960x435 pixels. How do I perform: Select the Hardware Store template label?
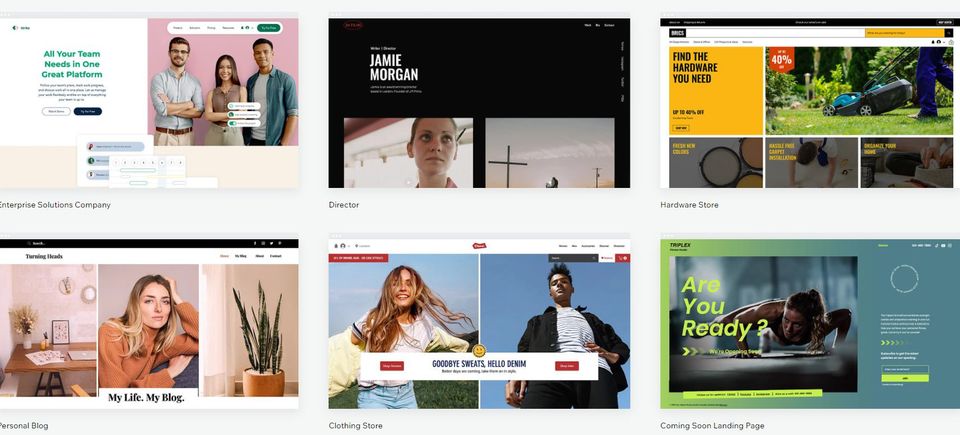coord(689,205)
